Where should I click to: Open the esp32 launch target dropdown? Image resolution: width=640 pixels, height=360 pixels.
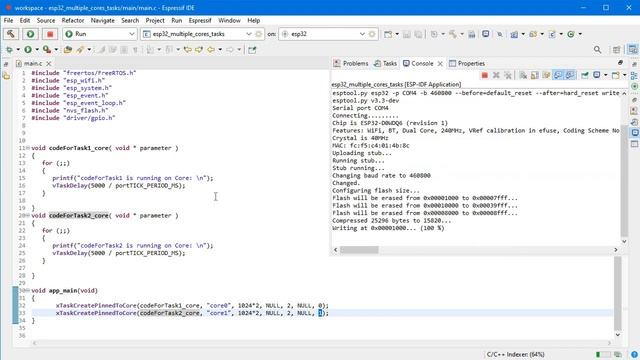point(362,34)
